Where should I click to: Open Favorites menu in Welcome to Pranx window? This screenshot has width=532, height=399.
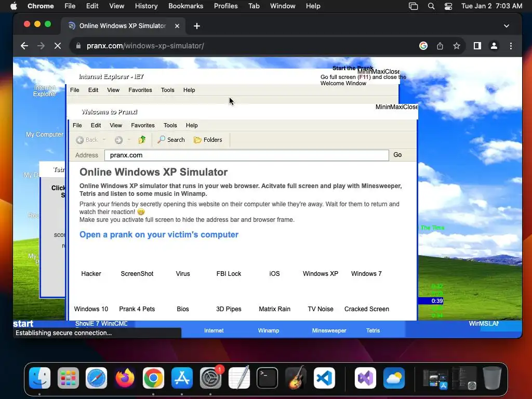coord(143,126)
